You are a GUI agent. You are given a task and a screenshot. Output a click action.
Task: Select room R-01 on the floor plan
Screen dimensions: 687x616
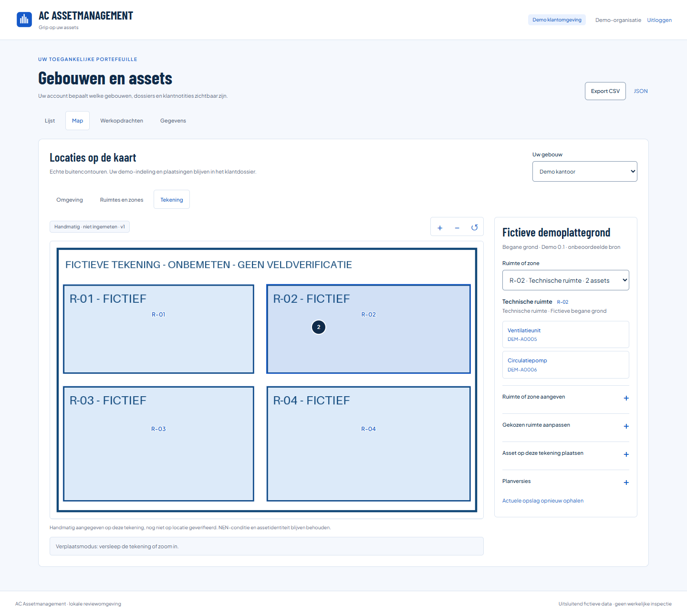pos(158,329)
